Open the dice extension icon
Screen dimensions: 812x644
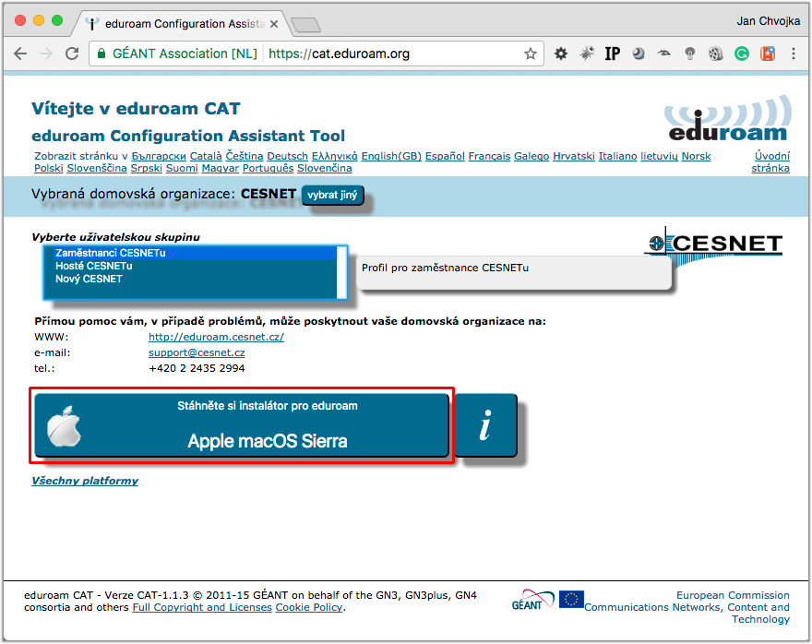[x=716, y=54]
